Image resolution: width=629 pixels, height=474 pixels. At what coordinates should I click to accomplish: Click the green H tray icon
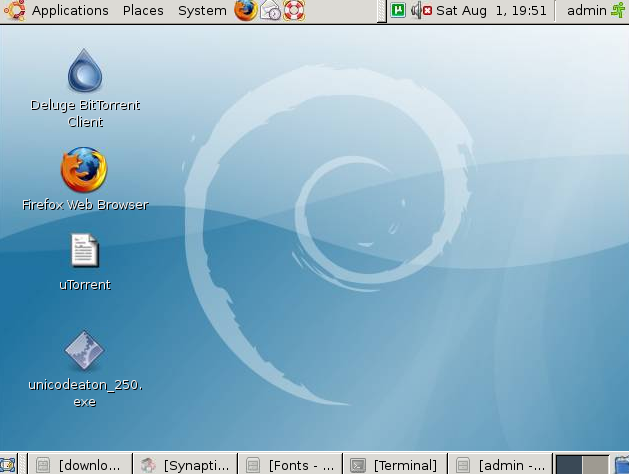[399, 11]
